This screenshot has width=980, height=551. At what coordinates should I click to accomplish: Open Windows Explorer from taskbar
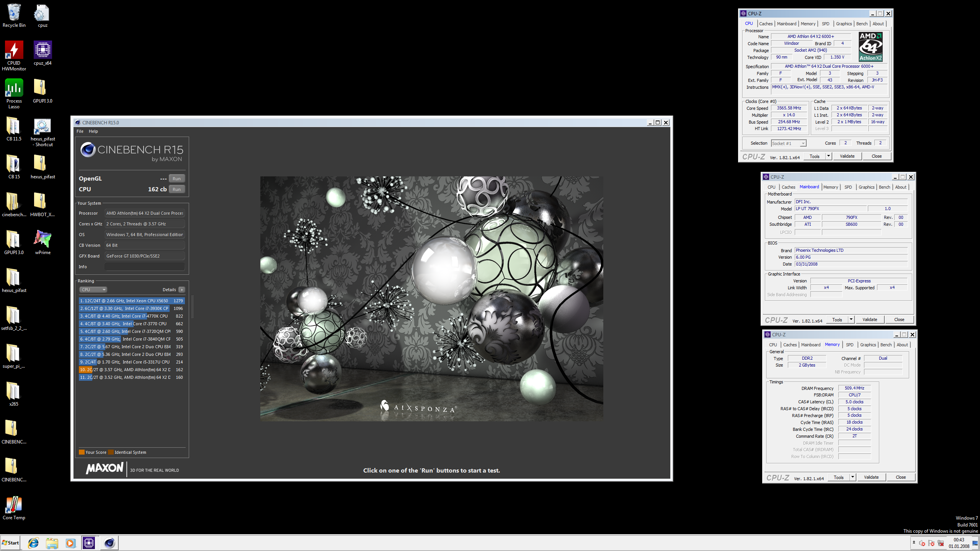52,543
